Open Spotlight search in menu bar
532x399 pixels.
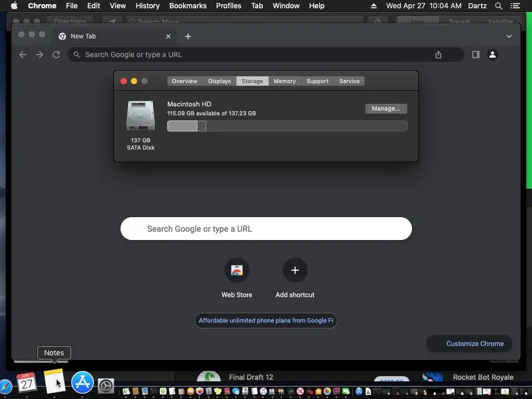click(498, 6)
